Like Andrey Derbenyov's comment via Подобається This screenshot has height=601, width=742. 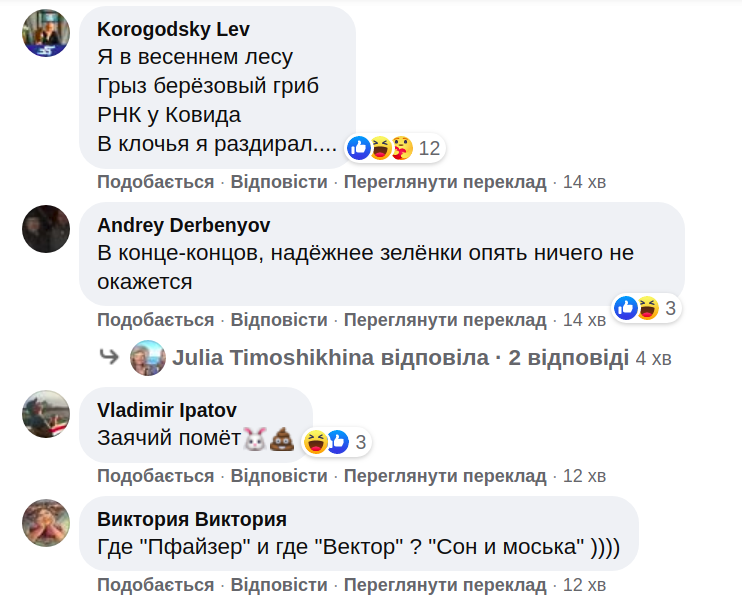tap(155, 320)
